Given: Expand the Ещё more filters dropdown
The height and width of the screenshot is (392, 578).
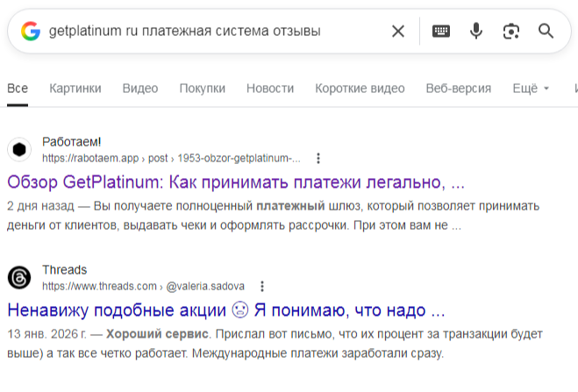Looking at the screenshot, I should point(531,89).
